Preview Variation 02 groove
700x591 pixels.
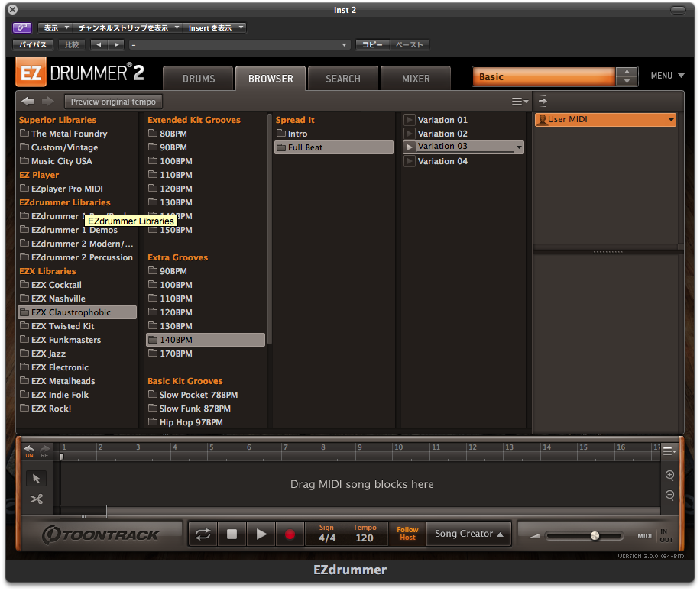point(409,134)
